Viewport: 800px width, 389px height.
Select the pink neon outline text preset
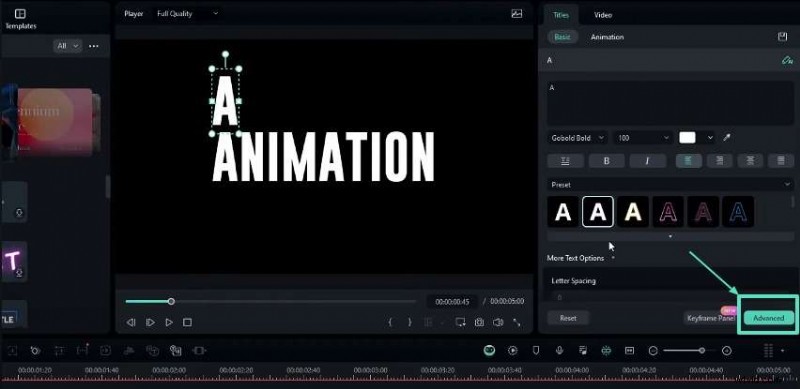click(x=668, y=211)
